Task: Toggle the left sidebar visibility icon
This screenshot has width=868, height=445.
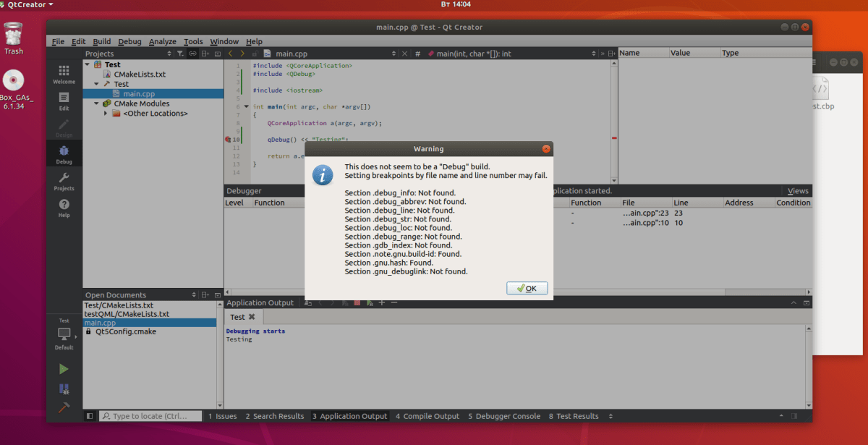Action: [x=89, y=416]
